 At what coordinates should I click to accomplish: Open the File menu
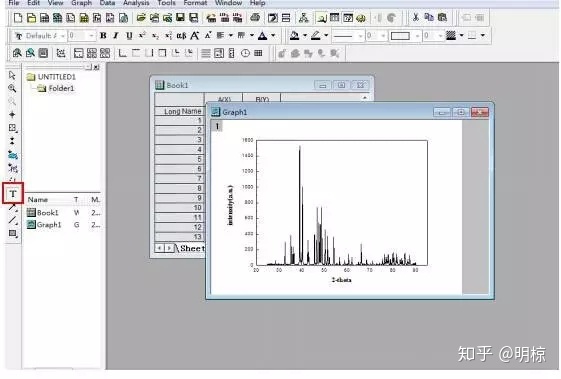pyautogui.click(x=14, y=3)
